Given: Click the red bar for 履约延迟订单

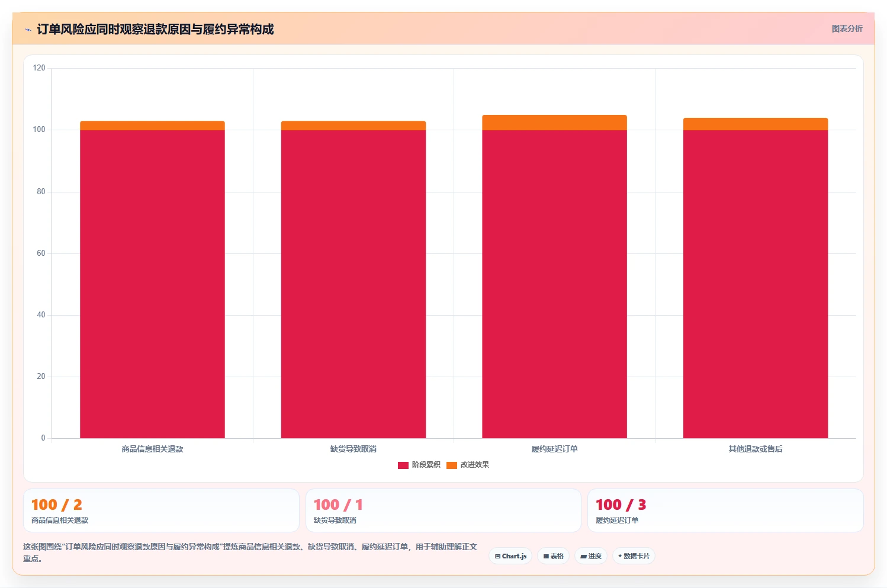Looking at the screenshot, I should [x=554, y=284].
